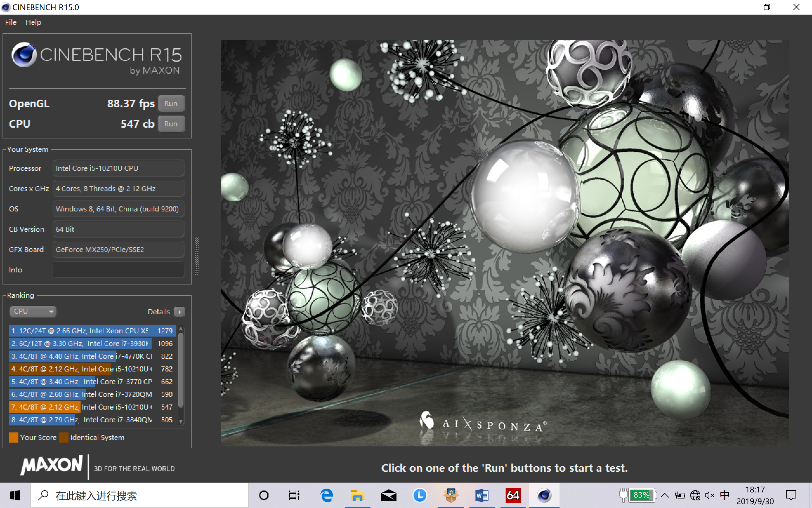Viewport: 812px width, 508px height.
Task: Run the OpenGL benchmark
Action: point(171,104)
